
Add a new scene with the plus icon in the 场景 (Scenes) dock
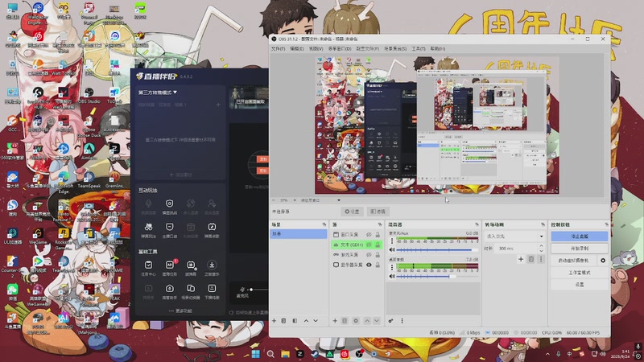274,320
